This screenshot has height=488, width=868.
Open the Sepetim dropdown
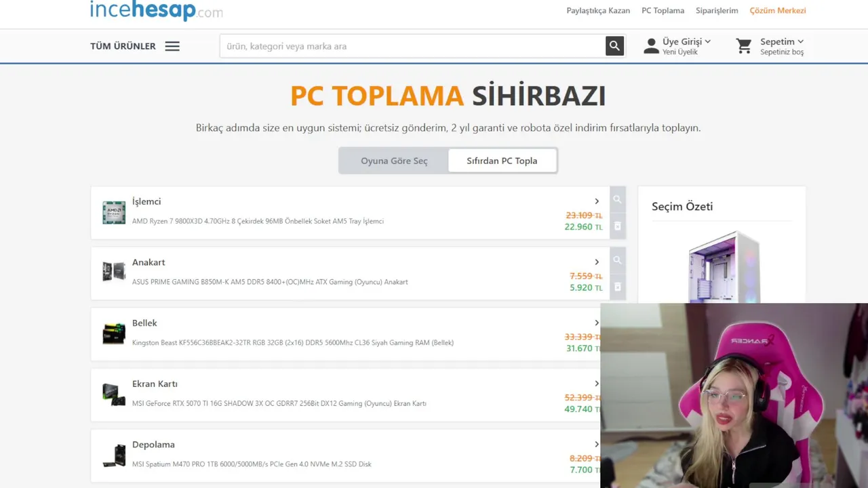(782, 41)
